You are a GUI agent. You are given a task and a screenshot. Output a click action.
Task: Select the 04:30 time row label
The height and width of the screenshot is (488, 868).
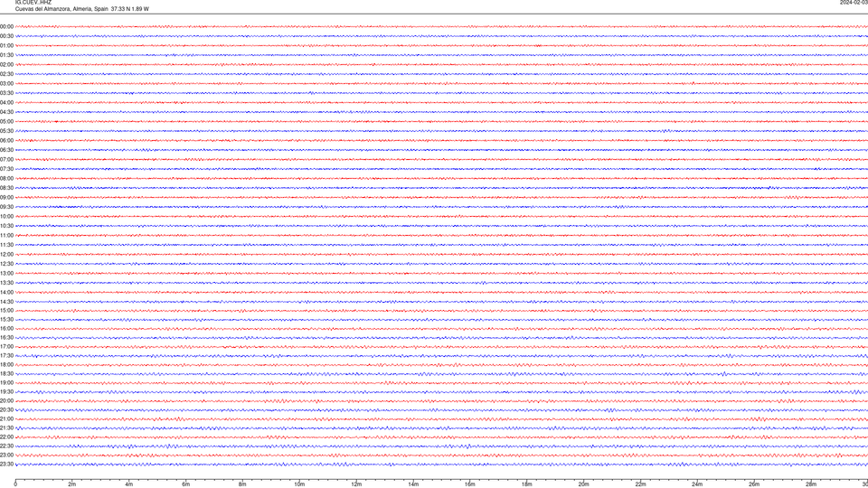[6, 112]
